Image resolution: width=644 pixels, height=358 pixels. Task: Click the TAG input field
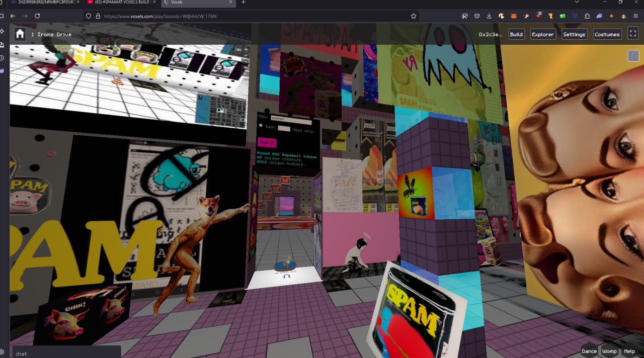[291, 120]
